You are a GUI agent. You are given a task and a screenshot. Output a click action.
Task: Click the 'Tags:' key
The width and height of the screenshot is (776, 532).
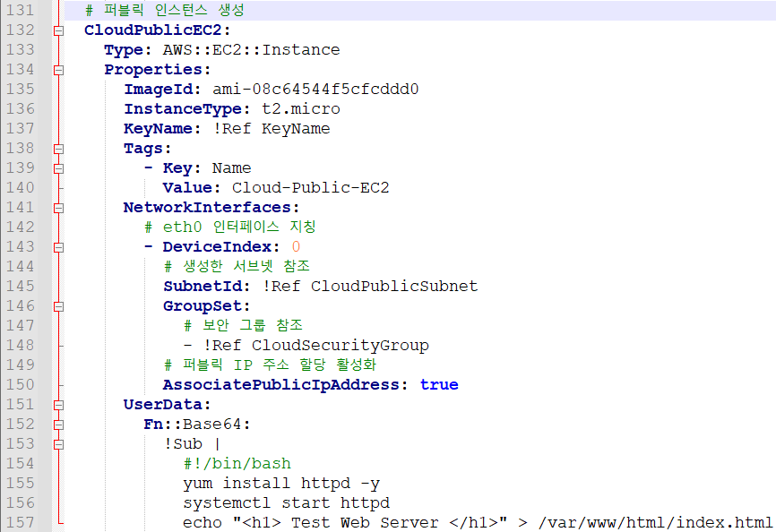[148, 149]
